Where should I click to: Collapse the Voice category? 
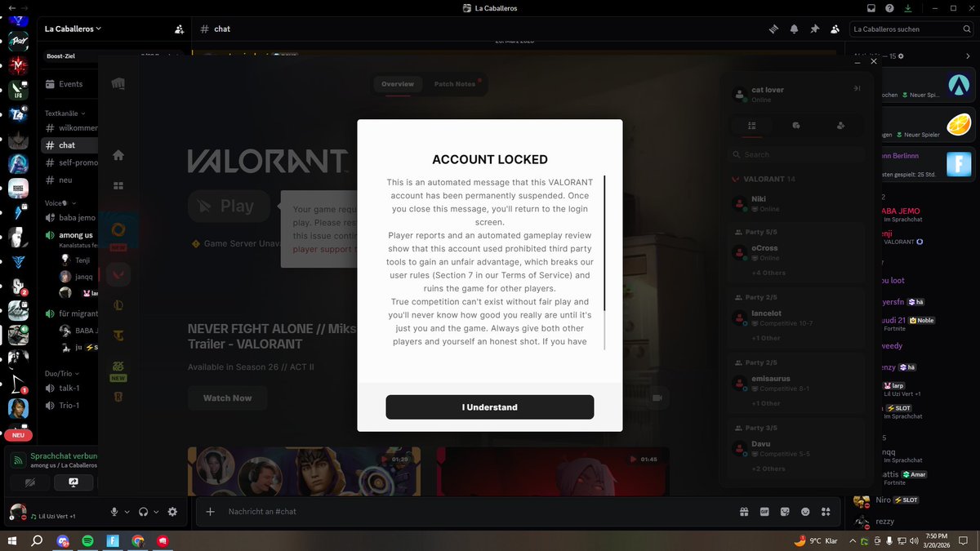pos(60,202)
